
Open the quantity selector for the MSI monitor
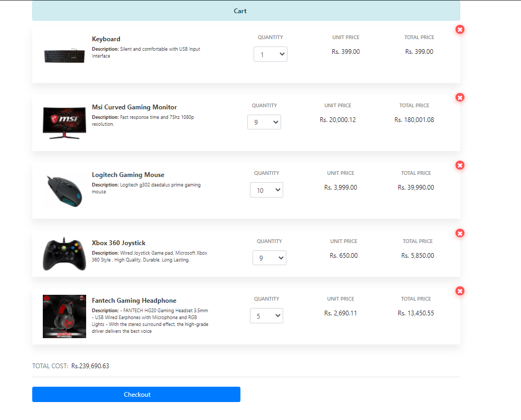tap(264, 122)
